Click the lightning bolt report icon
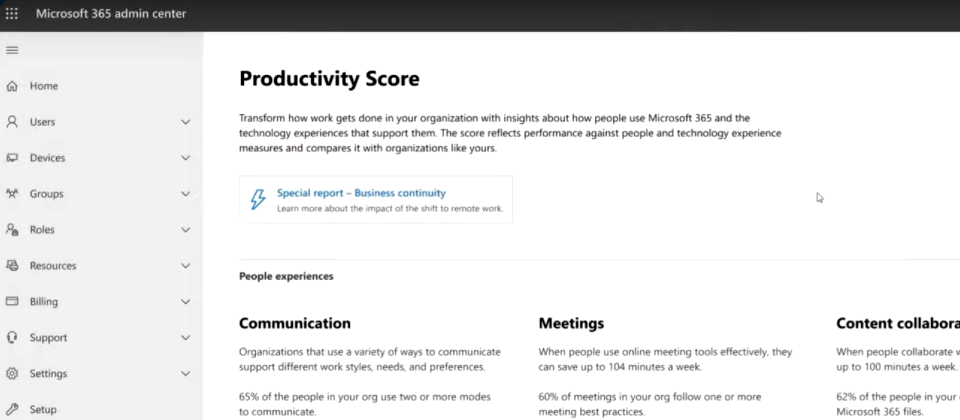The image size is (960, 420). (x=258, y=200)
